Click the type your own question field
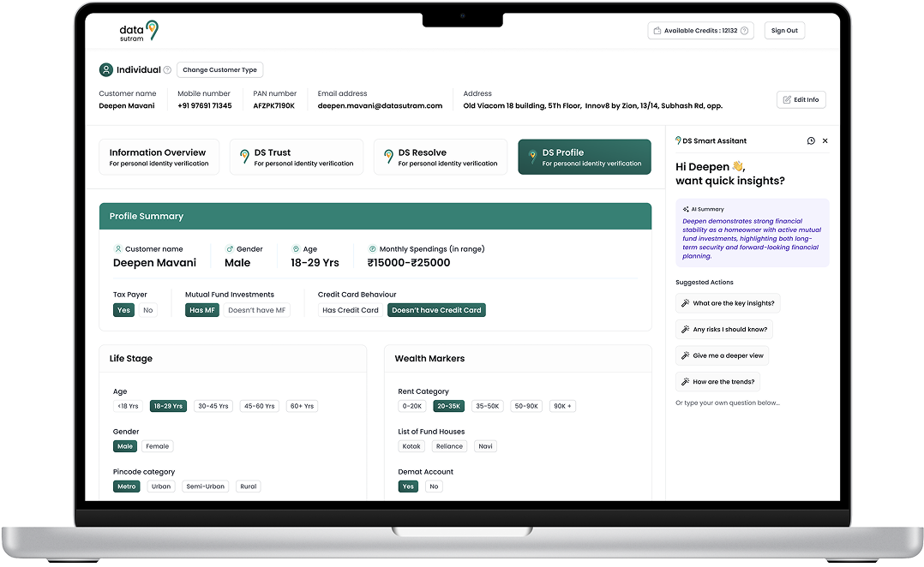Viewport: 924px width, 567px height. pos(728,403)
